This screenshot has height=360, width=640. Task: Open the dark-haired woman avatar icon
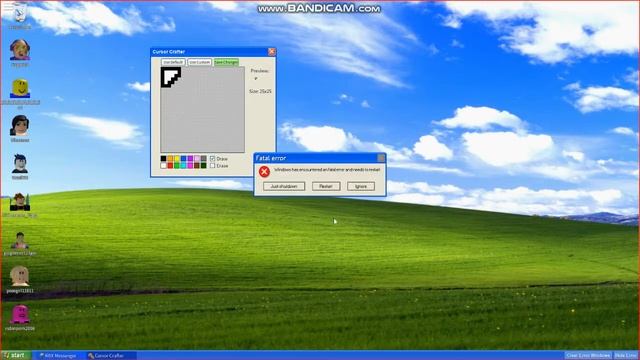[20, 125]
